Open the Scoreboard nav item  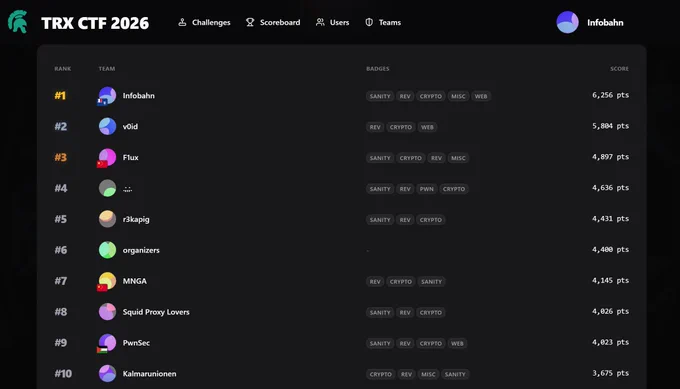point(273,22)
